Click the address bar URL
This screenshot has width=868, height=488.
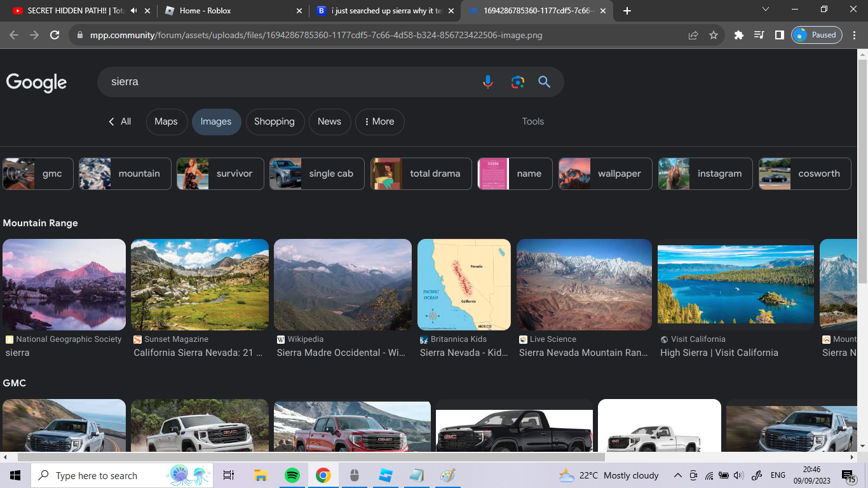(316, 35)
